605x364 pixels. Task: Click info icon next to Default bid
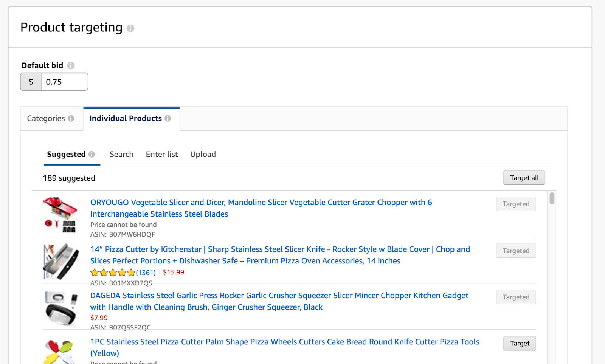click(x=71, y=65)
